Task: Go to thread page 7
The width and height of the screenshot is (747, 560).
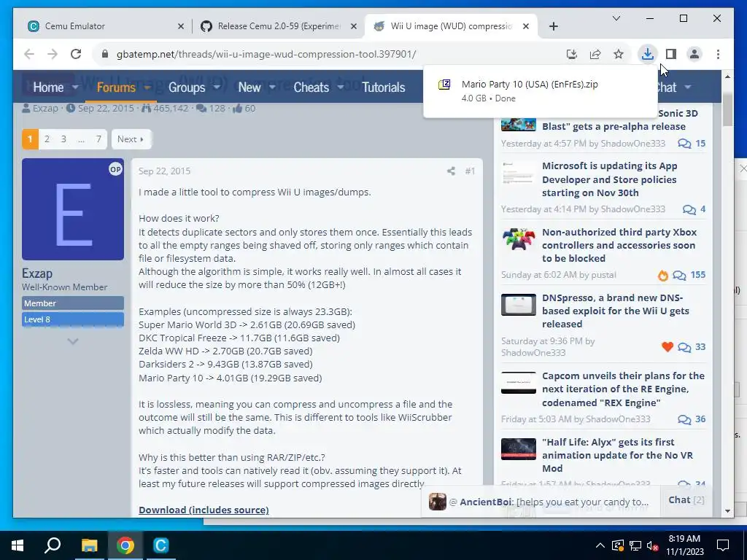Action: coord(98,139)
